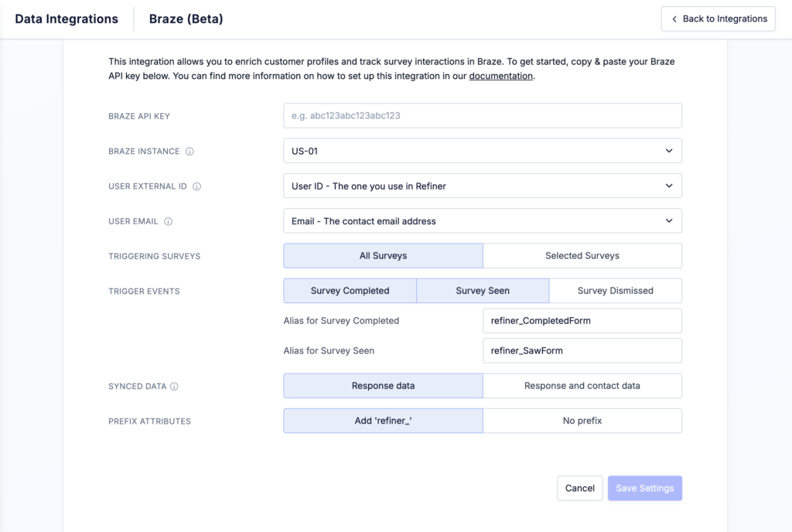Click info icon beside Synced Data
The image size is (792, 532).
click(174, 387)
